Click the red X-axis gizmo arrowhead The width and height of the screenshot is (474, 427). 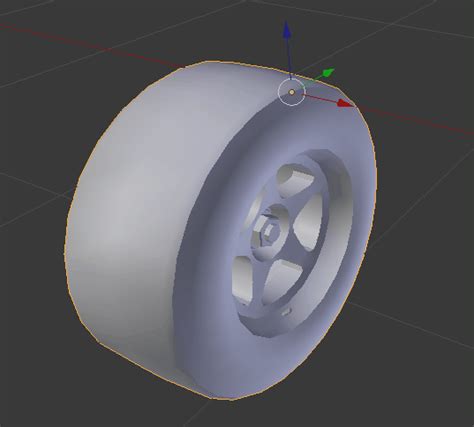point(345,103)
